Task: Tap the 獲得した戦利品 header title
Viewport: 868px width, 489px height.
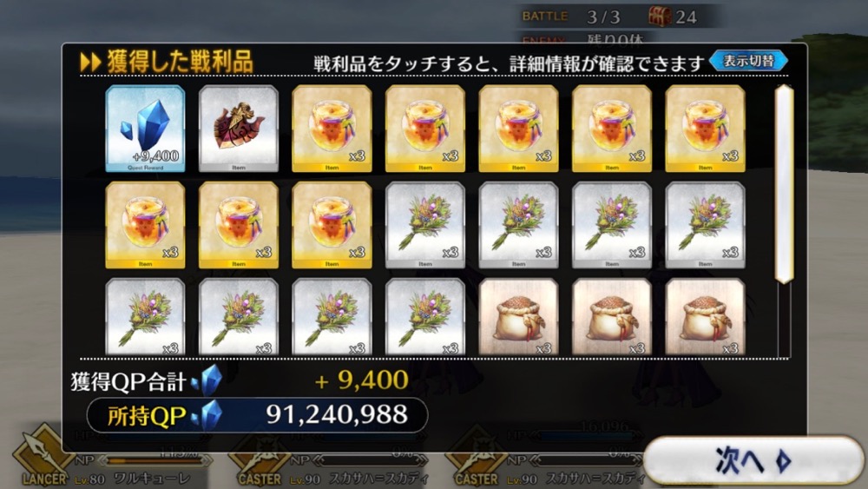Action: pyautogui.click(x=180, y=62)
